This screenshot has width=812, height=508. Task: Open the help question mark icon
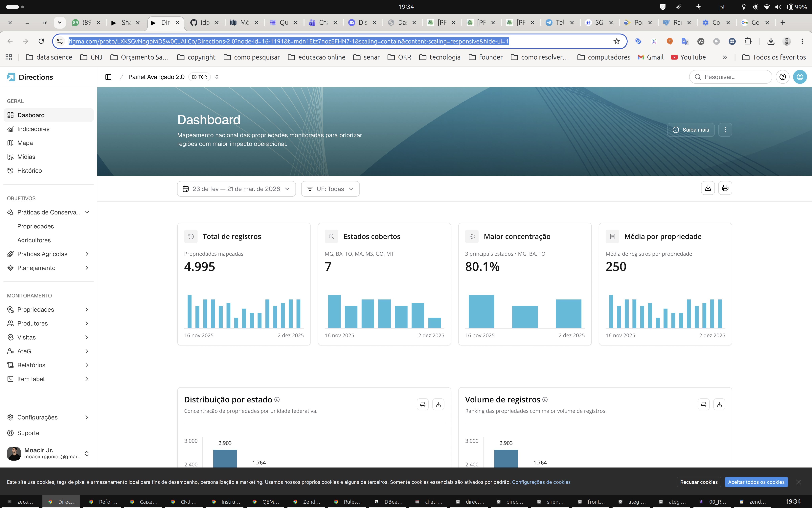(782, 77)
